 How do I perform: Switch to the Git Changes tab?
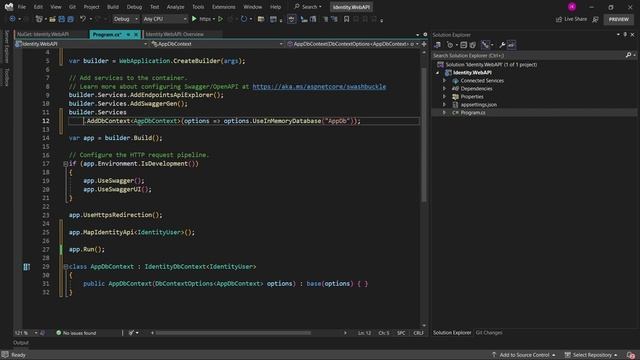click(489, 333)
